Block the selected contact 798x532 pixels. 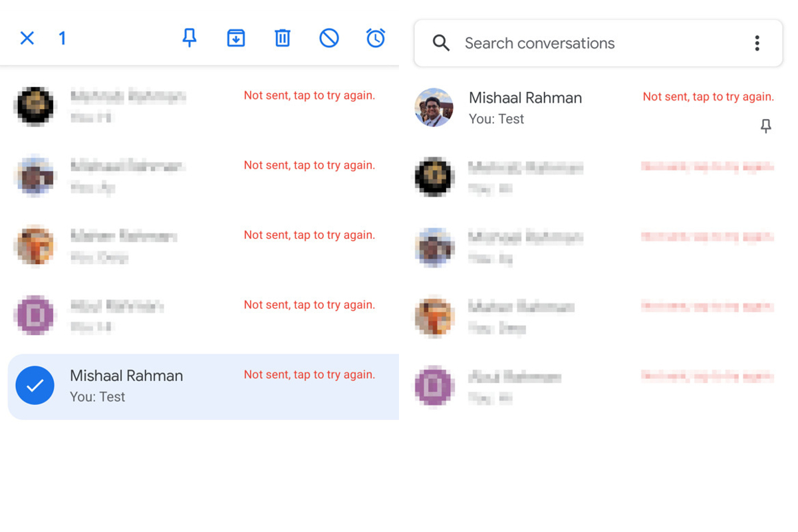pyautogui.click(x=329, y=38)
